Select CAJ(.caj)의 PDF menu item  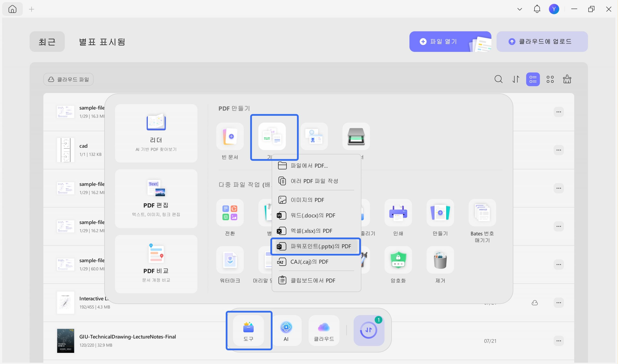click(316, 262)
